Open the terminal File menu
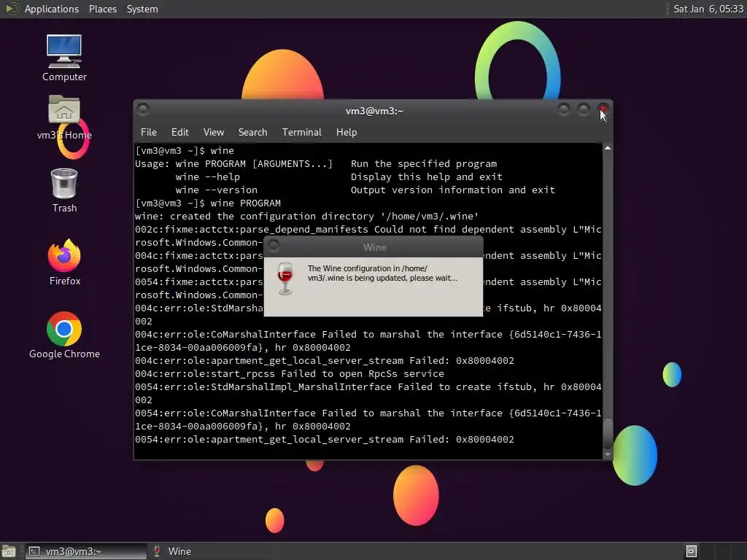The width and height of the screenshot is (747, 560). tap(149, 133)
